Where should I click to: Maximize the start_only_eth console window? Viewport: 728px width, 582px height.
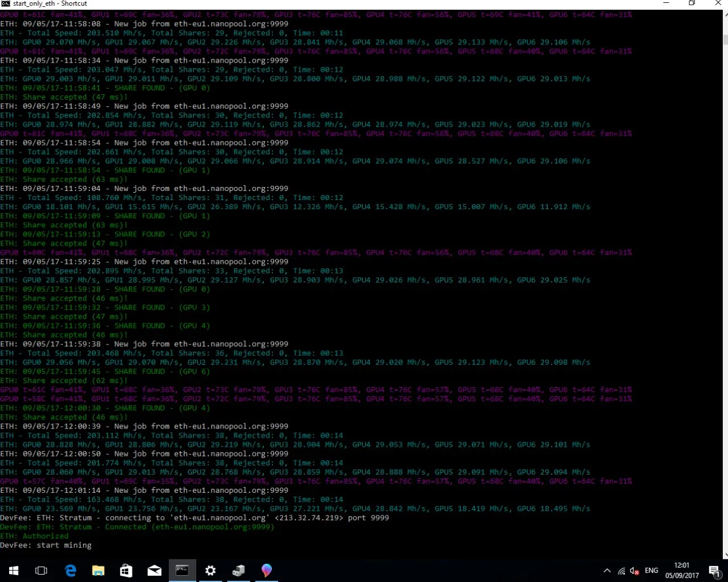692,3
